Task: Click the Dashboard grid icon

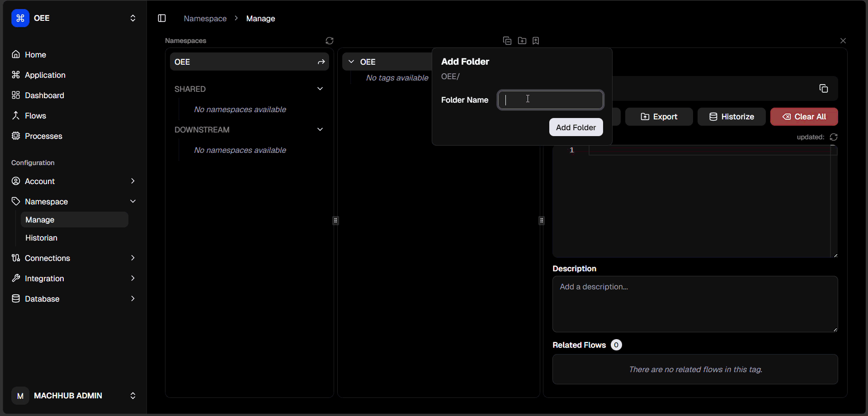Action: (16, 95)
